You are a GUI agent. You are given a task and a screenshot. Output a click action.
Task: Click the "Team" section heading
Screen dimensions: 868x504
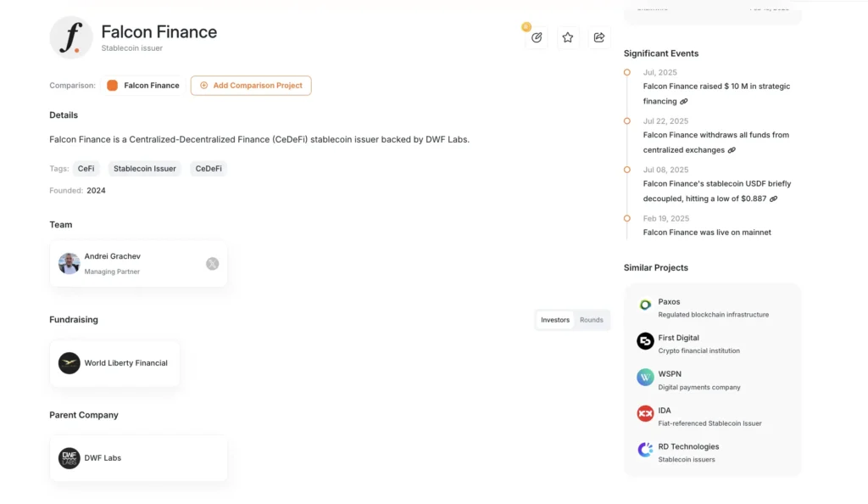coord(60,224)
